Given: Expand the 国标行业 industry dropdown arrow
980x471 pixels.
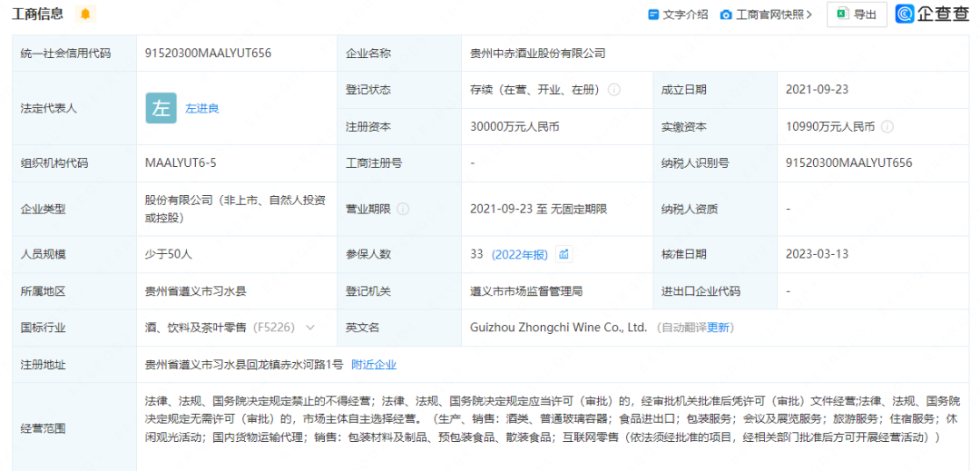Looking at the screenshot, I should pyautogui.click(x=310, y=328).
